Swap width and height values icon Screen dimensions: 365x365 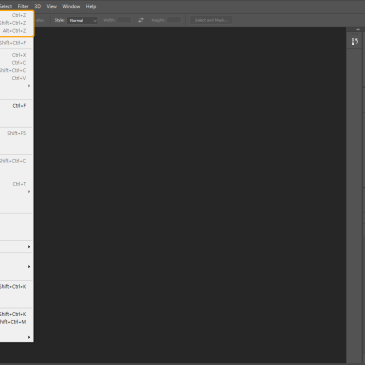tap(141, 20)
